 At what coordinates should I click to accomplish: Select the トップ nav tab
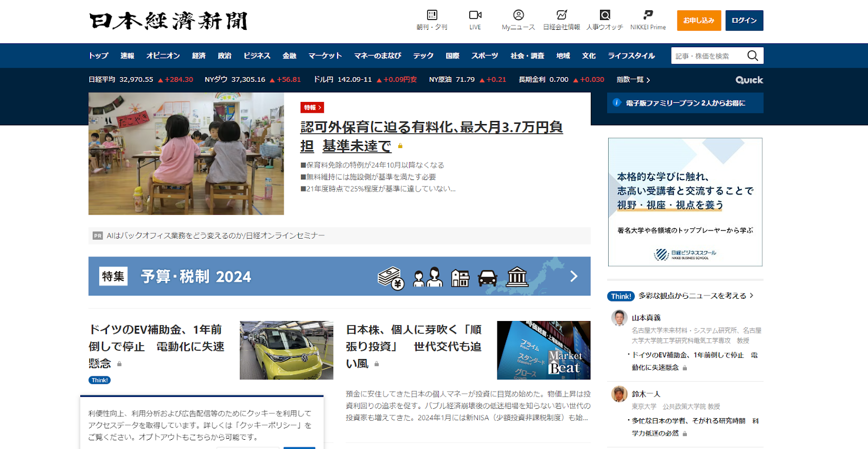pyautogui.click(x=99, y=56)
